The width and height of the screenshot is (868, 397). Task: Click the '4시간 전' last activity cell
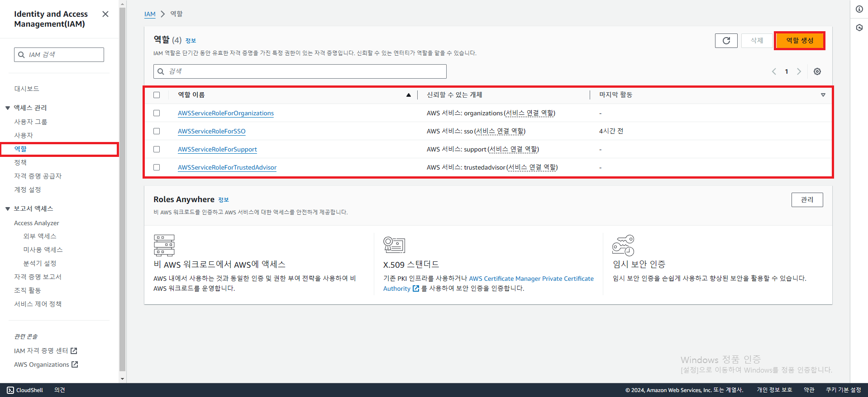611,131
